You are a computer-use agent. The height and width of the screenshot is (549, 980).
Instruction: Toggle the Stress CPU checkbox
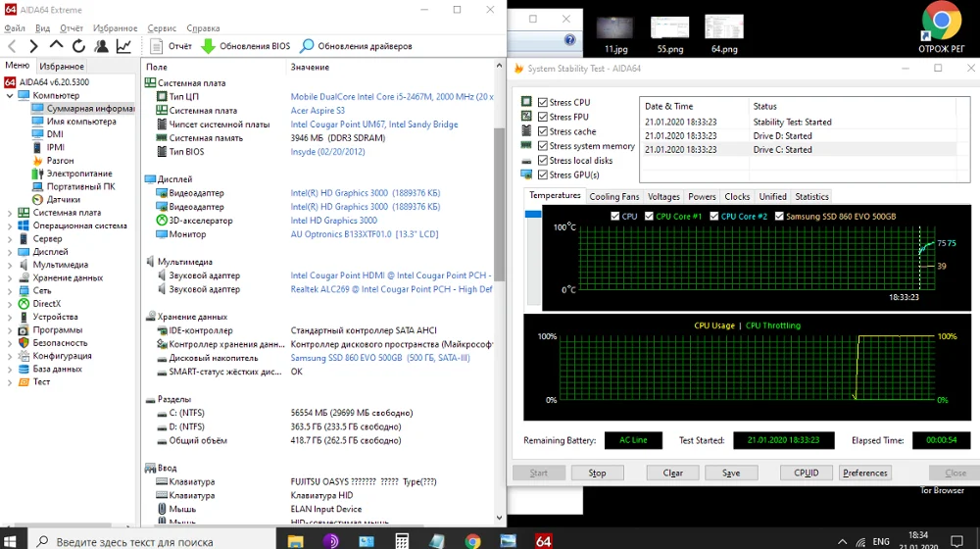coord(543,103)
